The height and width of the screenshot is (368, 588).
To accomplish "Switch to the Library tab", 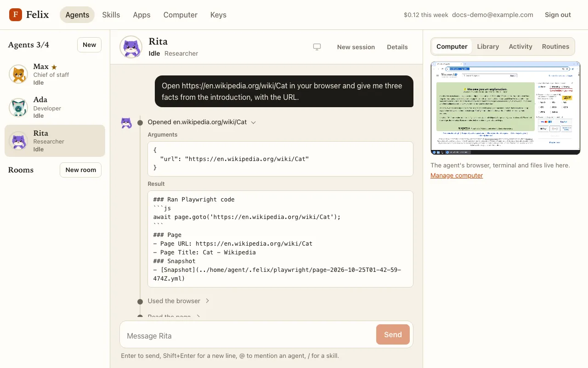I will point(488,46).
